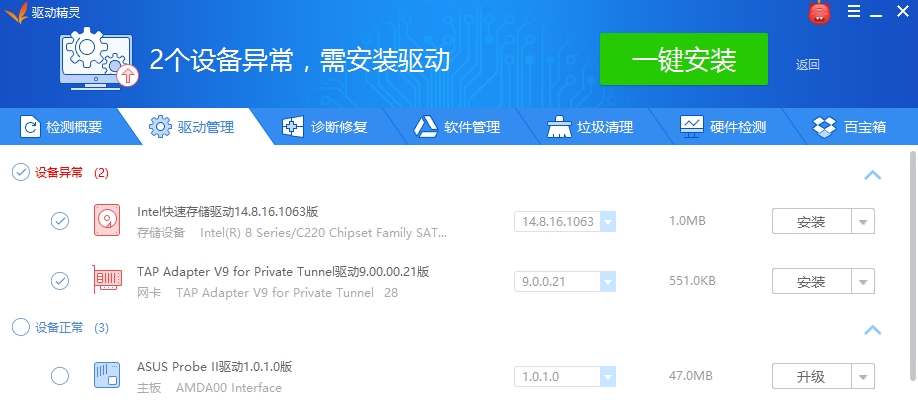
Task: Click the ASUS Probe II驱动1.0.1.0版 title
Action: tap(215, 367)
